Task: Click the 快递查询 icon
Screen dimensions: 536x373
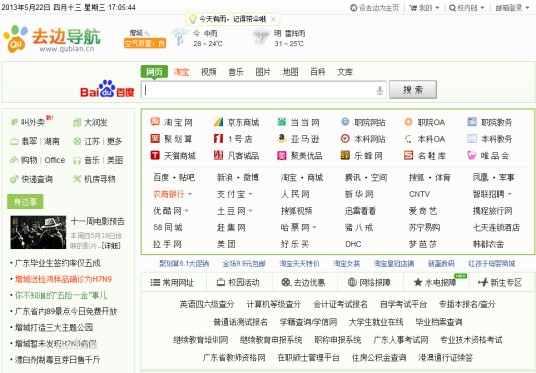Action: click(14, 179)
